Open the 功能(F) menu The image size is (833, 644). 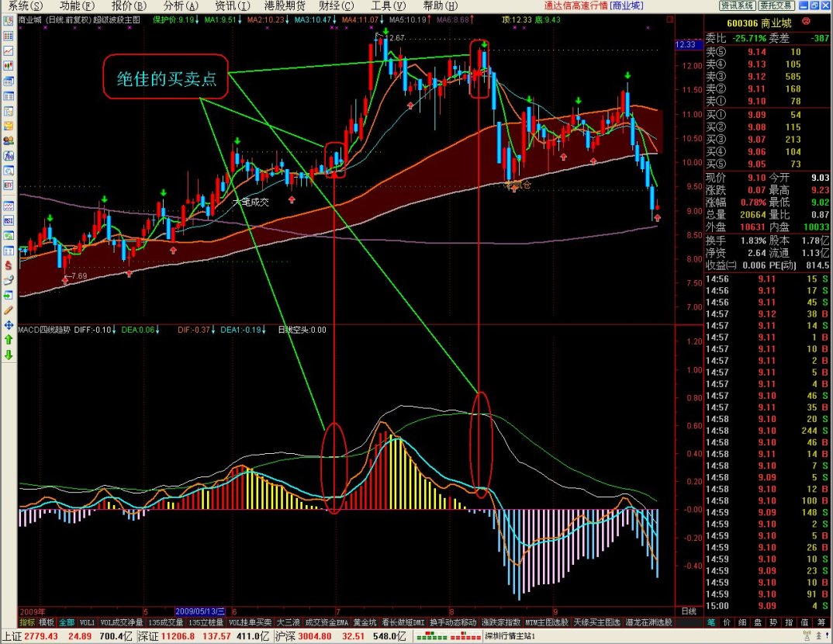click(77, 6)
